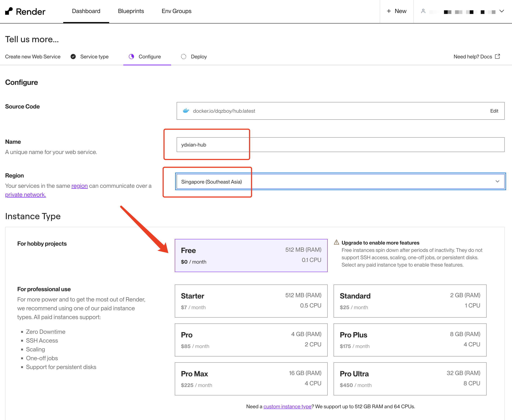The height and width of the screenshot is (420, 512).
Task: Click the Render wordmark
Action: (x=31, y=12)
